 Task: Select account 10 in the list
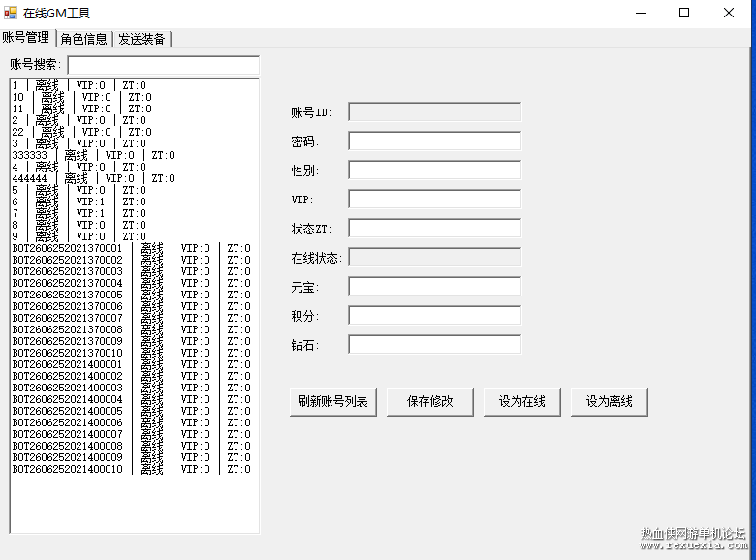click(x=134, y=97)
